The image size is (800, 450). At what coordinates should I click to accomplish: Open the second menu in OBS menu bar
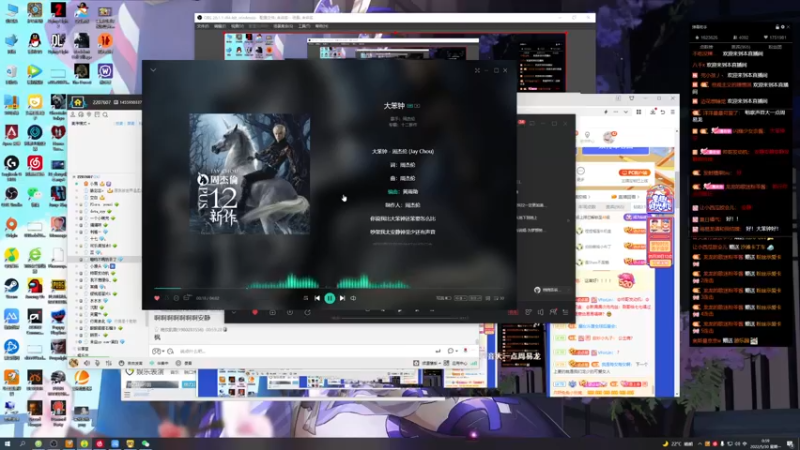click(219, 26)
